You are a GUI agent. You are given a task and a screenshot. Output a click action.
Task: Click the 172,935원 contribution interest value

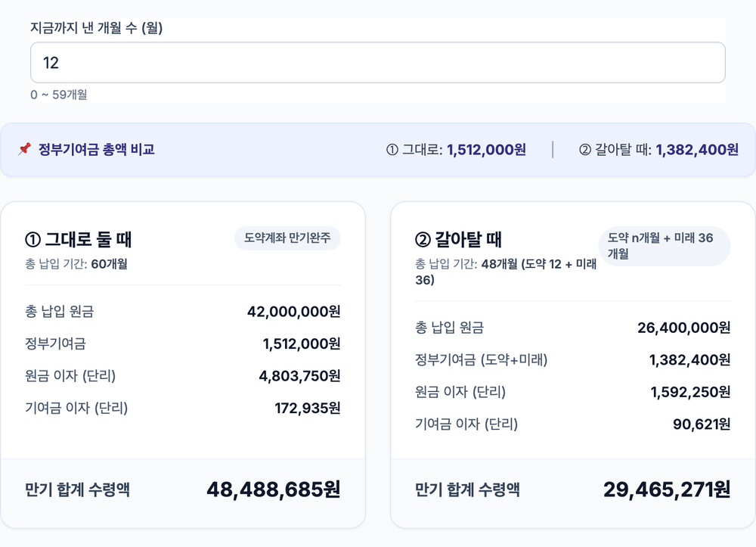coord(308,409)
